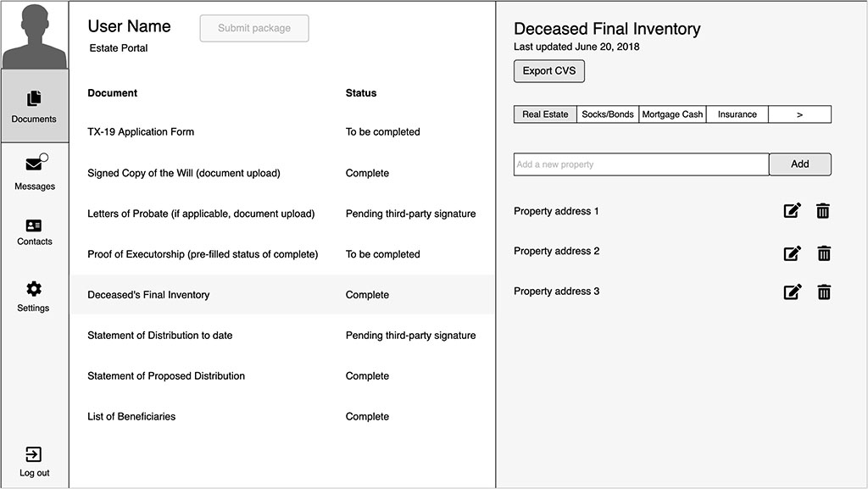Viewport: 868px width, 489px height.
Task: Click the user profile avatar
Action: [x=35, y=36]
